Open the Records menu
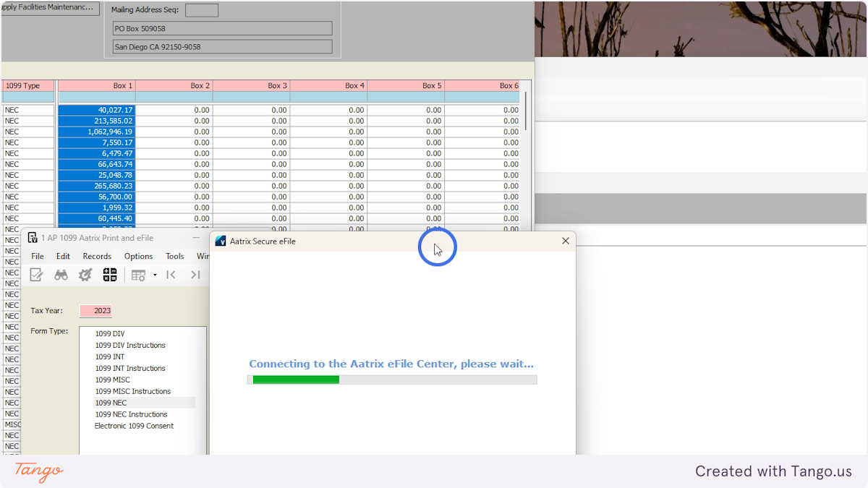Screen dimensions: 868x488 pos(96,256)
